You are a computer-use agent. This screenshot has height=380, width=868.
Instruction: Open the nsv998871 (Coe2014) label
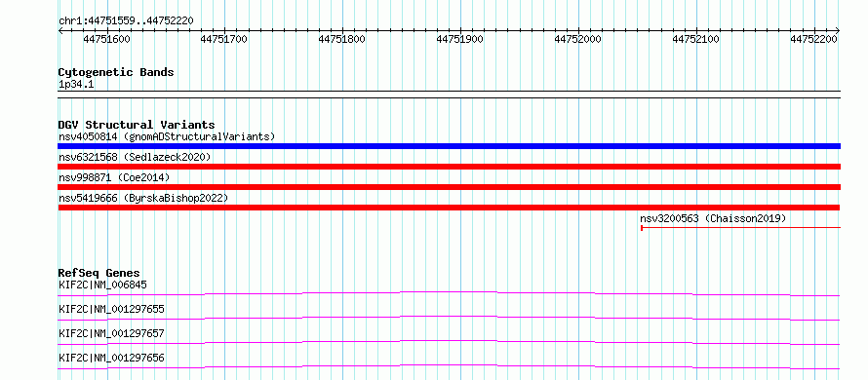(114, 177)
